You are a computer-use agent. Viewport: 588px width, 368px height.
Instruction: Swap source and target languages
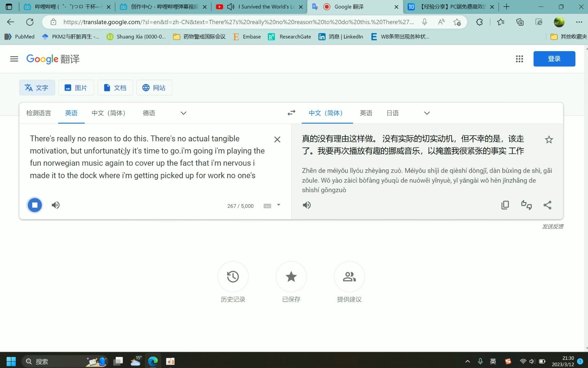(x=291, y=113)
